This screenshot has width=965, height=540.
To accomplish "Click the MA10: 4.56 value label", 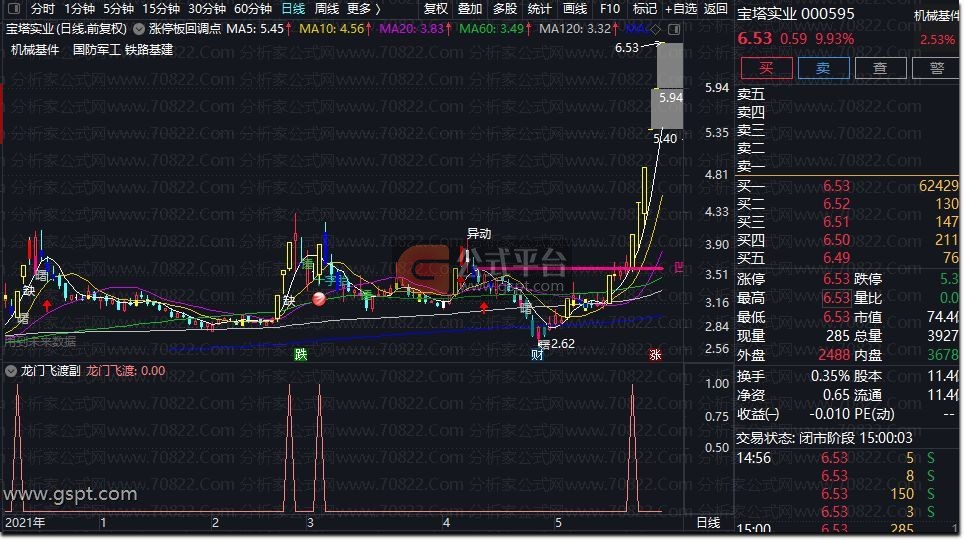I will [331, 28].
